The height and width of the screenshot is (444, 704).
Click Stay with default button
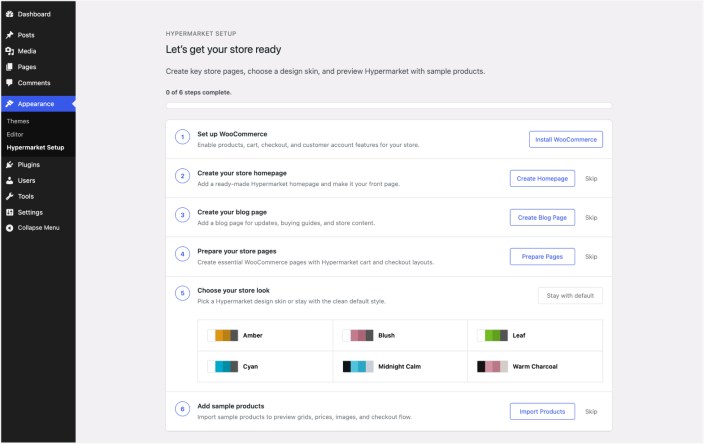[570, 296]
